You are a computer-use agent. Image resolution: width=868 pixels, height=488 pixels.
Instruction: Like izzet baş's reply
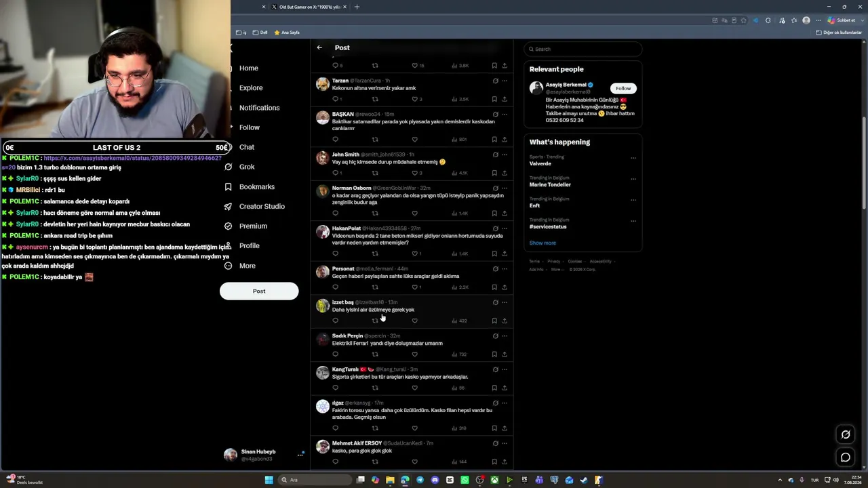click(x=414, y=321)
